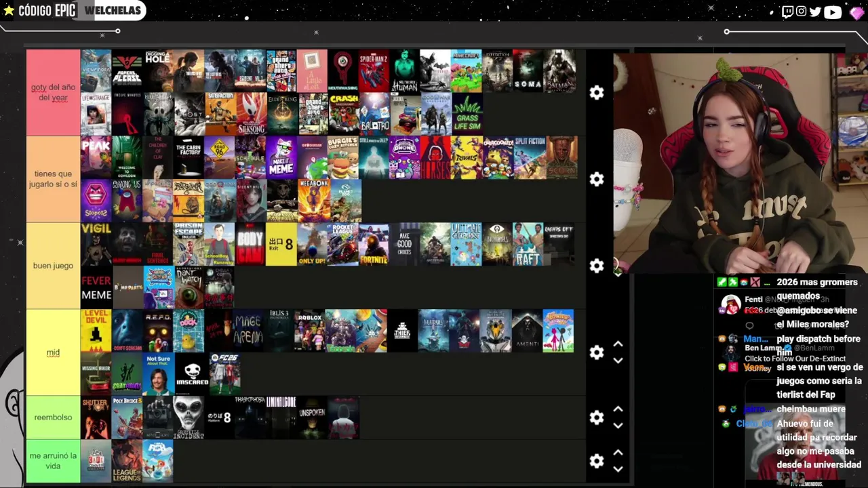Move 'reembolso' tier down with arrow

(618, 426)
